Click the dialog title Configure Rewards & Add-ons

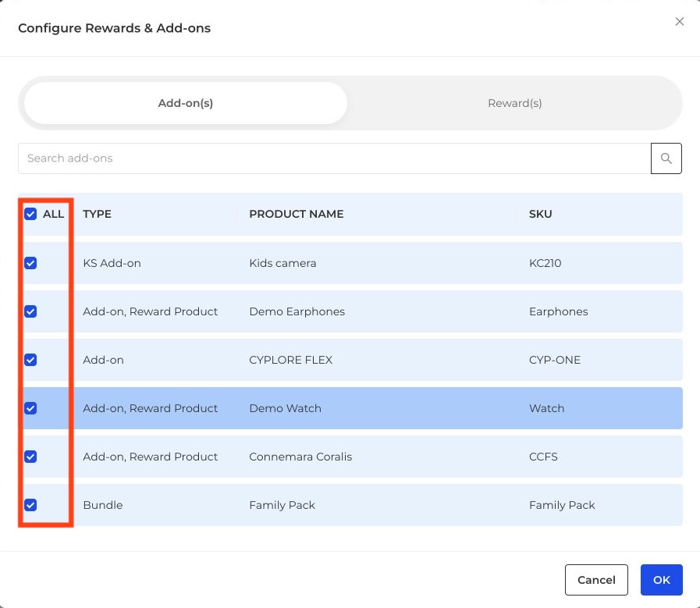(x=114, y=28)
